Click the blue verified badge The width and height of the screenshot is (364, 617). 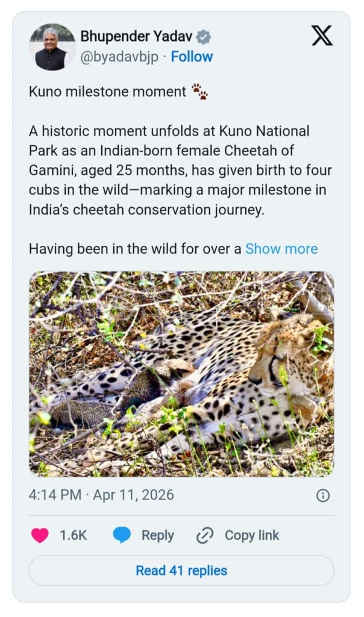[204, 37]
